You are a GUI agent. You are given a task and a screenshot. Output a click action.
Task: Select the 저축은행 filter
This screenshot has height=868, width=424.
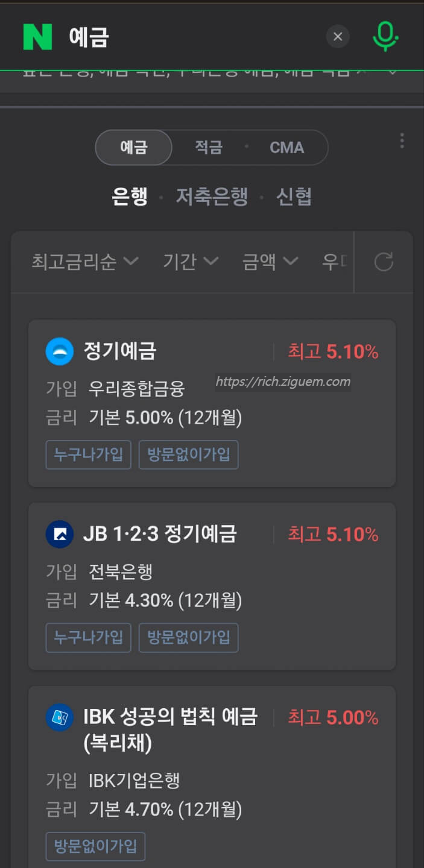tap(212, 197)
